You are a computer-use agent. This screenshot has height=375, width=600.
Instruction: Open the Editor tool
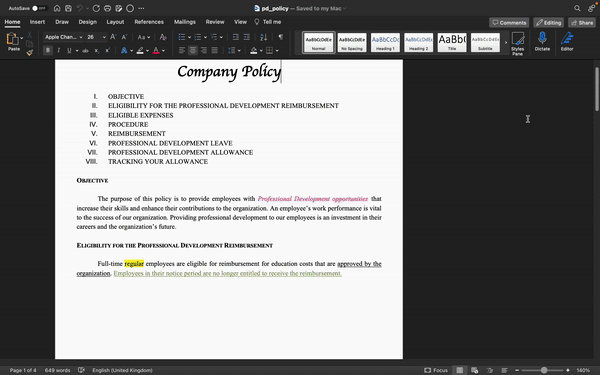(x=567, y=41)
